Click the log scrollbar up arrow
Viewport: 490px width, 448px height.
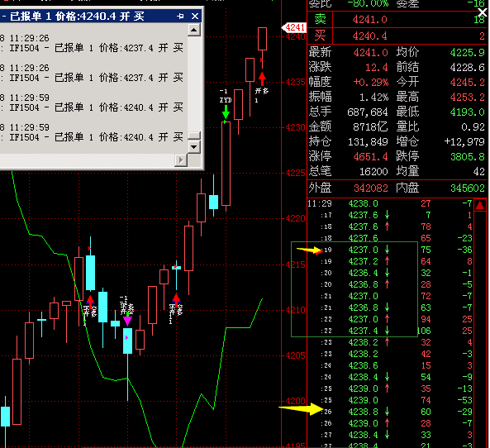193,31
